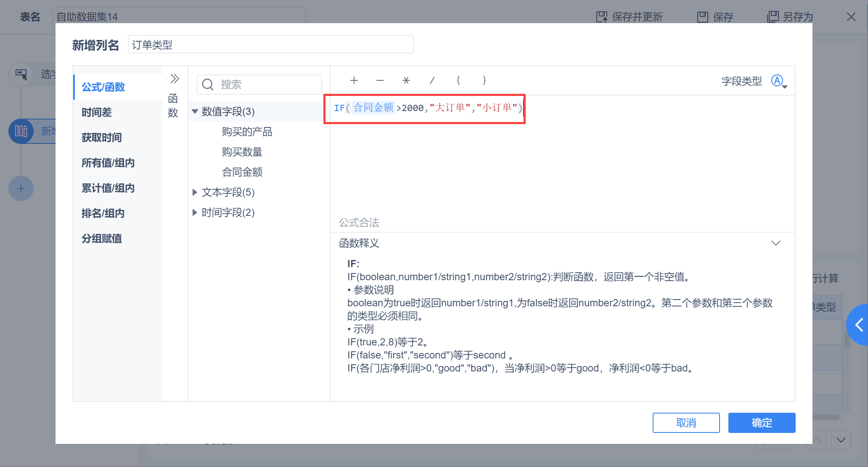Screen dimensions: 868x467
Task: Click the blue side panel arrow
Action: [859, 324]
